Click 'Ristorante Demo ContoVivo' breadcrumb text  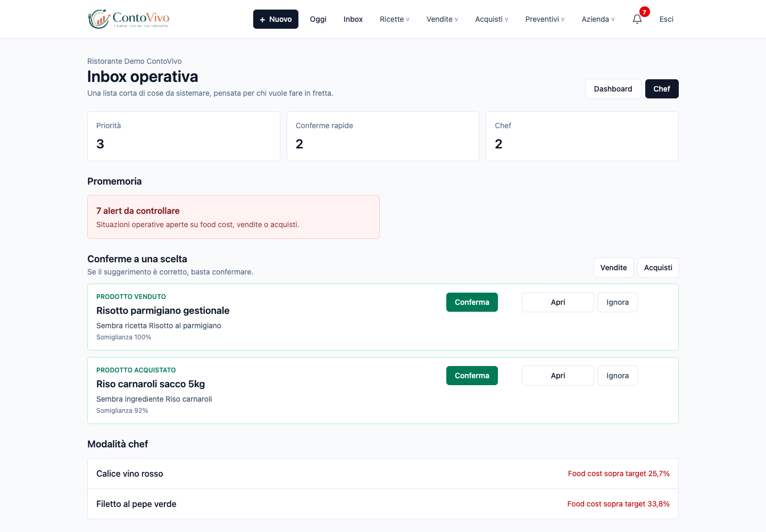135,61
